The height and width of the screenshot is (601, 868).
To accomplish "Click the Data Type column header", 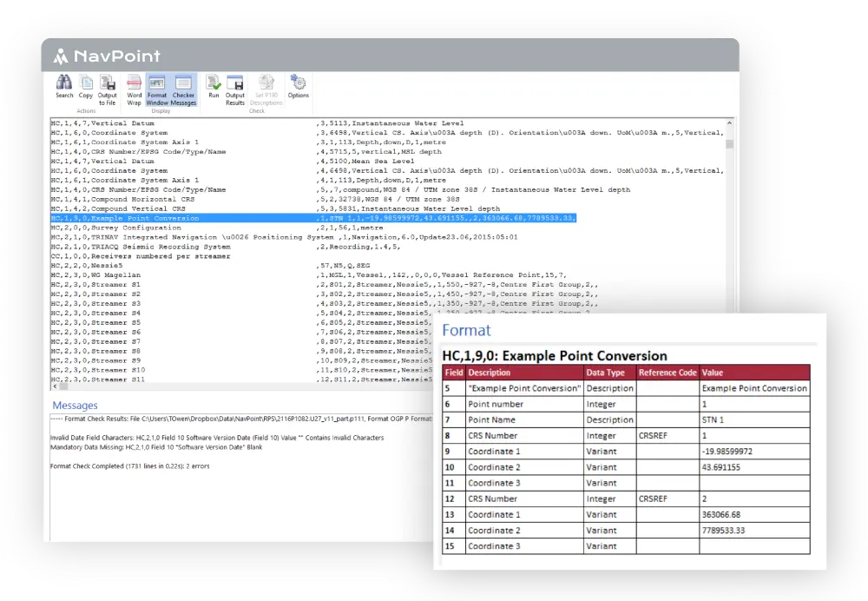I will pos(610,373).
